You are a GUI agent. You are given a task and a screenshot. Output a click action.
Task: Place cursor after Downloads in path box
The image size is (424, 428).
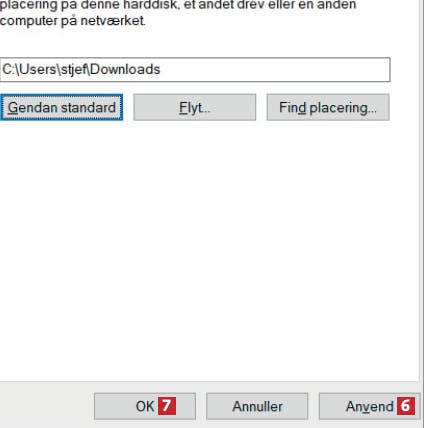(161, 70)
